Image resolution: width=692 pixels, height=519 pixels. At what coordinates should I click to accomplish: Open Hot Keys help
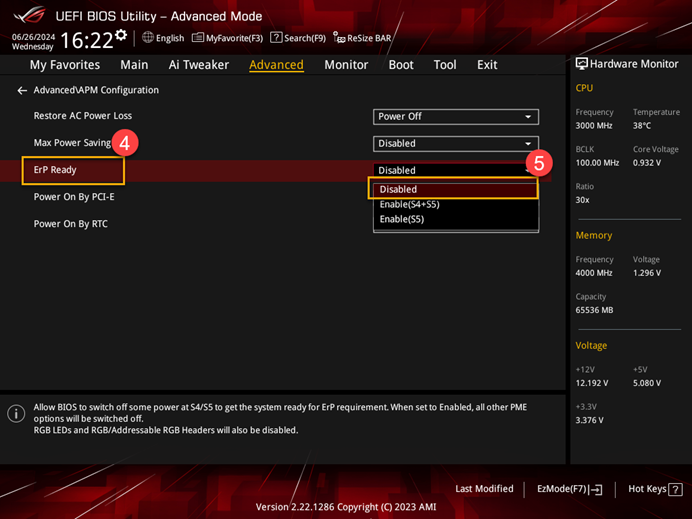(655, 489)
